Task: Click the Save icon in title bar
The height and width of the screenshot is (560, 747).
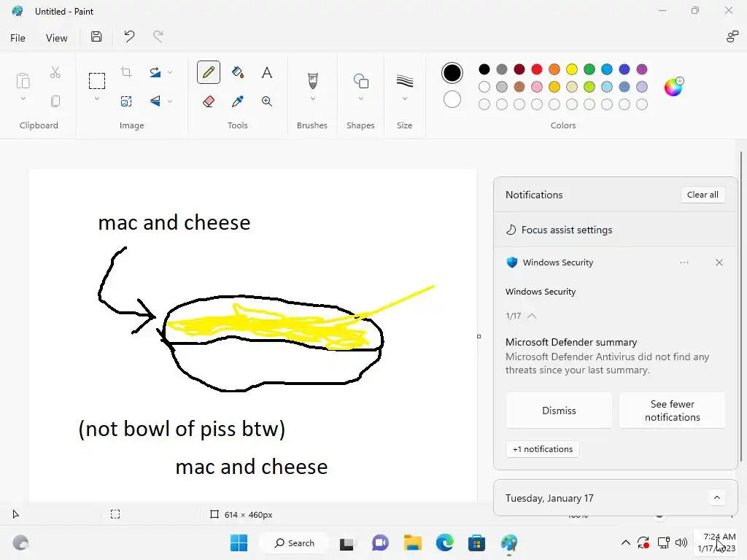Action: coord(96,36)
